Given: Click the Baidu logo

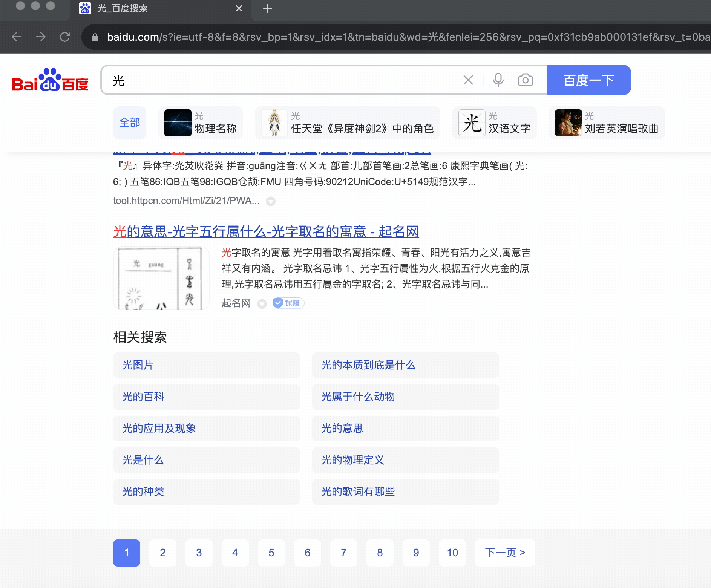Looking at the screenshot, I should [x=50, y=80].
